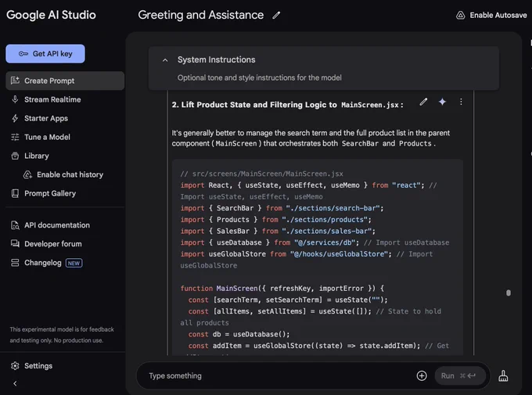Image resolution: width=532 pixels, height=395 pixels.
Task: Edit the response with pencil icon
Action: click(423, 102)
